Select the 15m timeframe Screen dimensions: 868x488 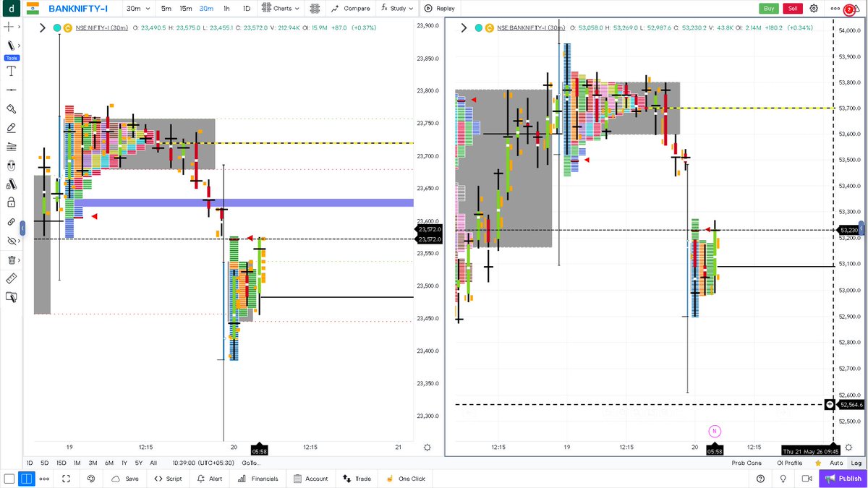pos(186,9)
